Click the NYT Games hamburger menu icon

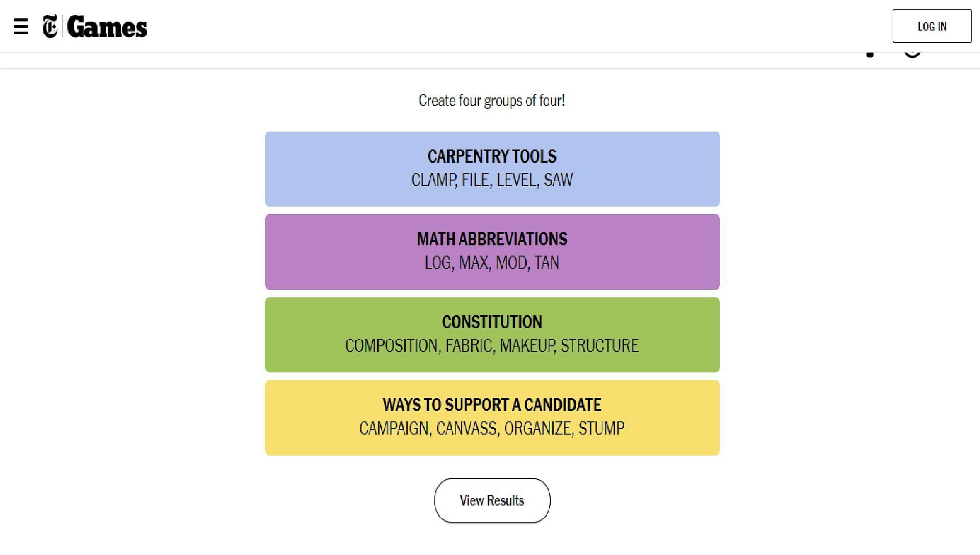tap(20, 26)
